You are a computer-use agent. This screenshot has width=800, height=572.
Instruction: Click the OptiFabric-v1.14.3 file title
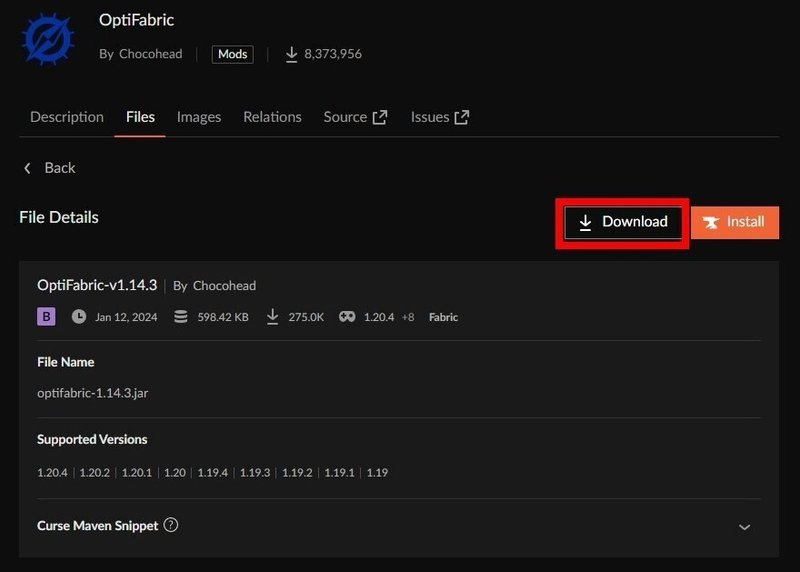pyautogui.click(x=97, y=285)
